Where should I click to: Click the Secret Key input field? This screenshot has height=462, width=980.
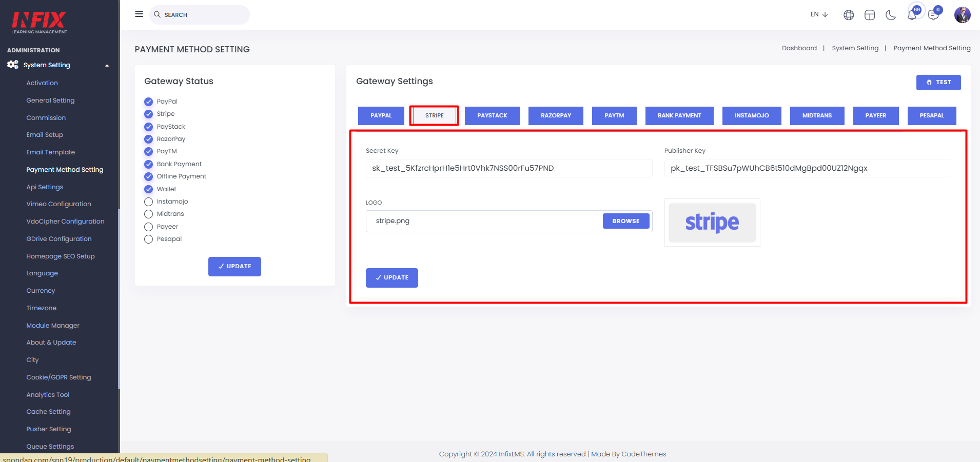point(509,168)
